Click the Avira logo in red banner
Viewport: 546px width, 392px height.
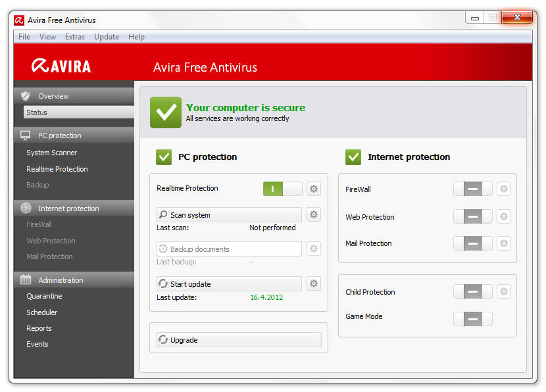61,66
